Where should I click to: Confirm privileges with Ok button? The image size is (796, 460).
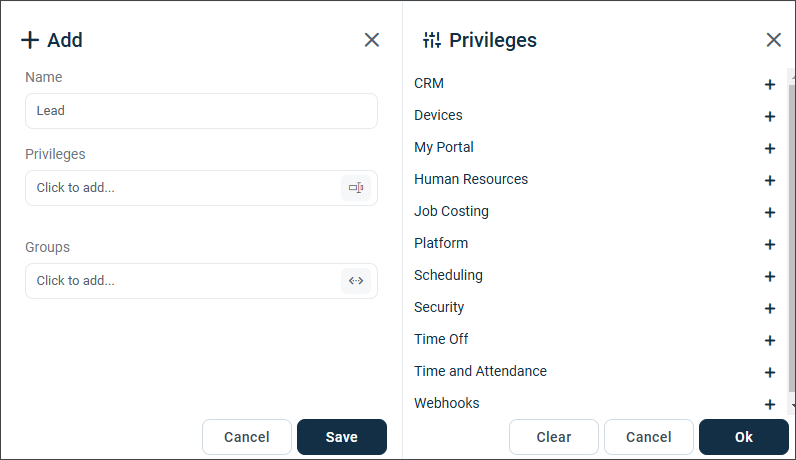pos(744,437)
